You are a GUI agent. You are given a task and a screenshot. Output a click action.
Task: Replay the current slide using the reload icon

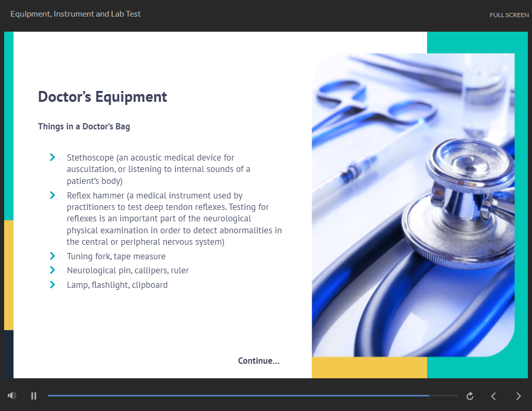coord(470,396)
